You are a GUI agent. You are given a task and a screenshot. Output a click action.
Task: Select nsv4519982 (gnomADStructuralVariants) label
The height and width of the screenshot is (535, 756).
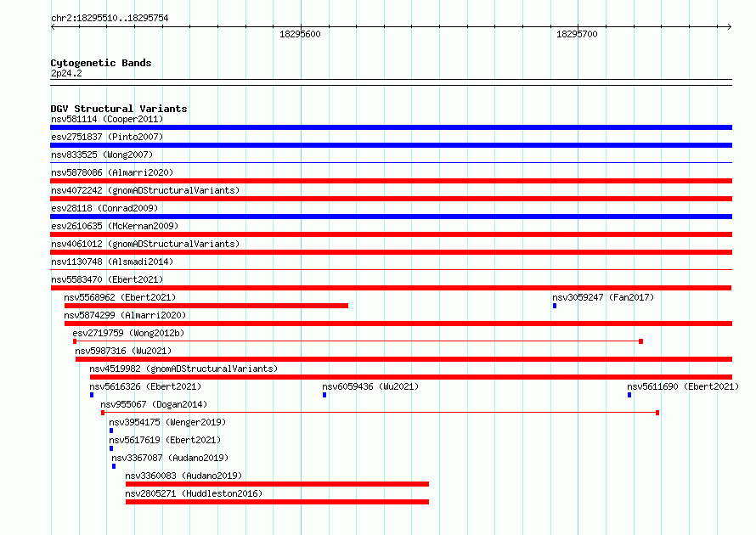tap(183, 369)
